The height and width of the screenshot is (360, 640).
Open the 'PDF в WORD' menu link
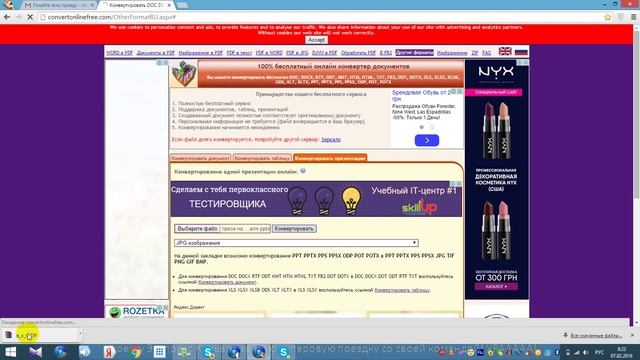269,53
